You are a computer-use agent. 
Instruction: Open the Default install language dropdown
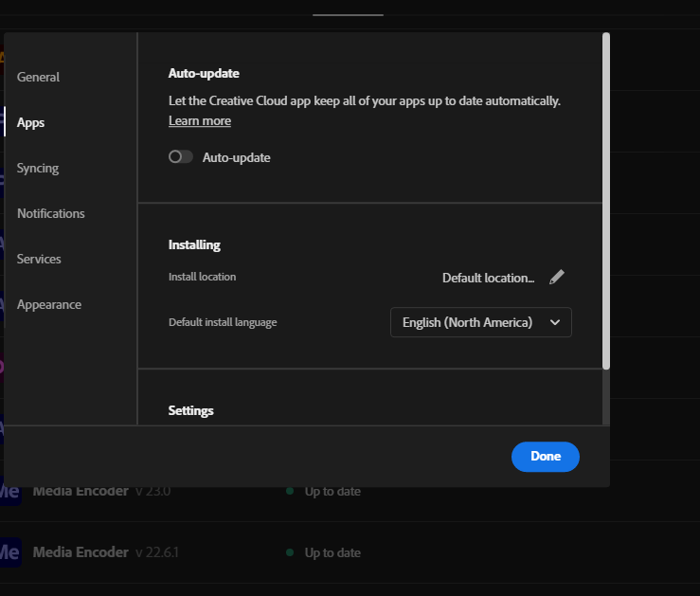pos(480,322)
